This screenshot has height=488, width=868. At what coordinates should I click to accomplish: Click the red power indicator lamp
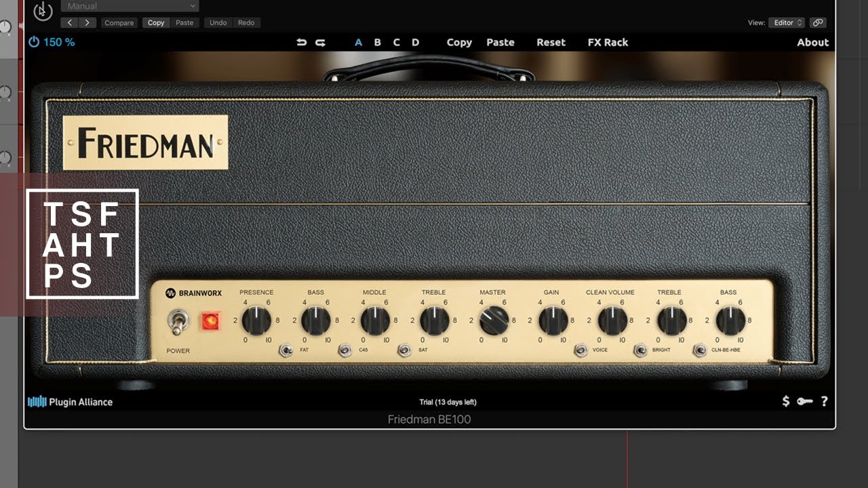[x=210, y=321]
